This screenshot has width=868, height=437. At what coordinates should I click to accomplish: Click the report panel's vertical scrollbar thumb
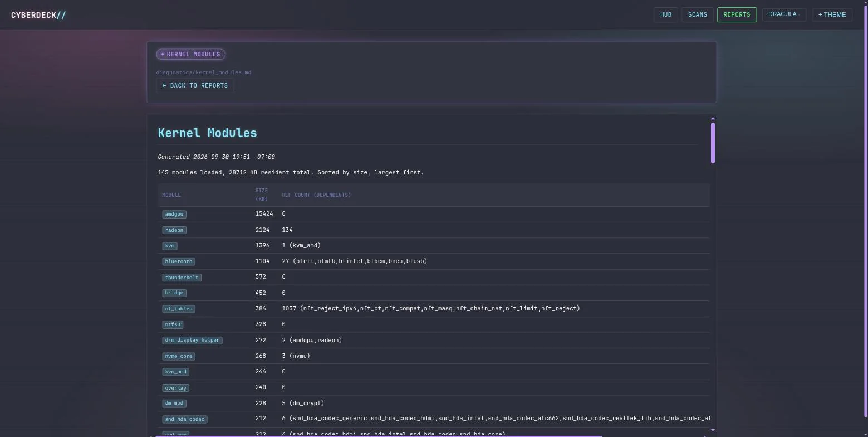coord(713,143)
